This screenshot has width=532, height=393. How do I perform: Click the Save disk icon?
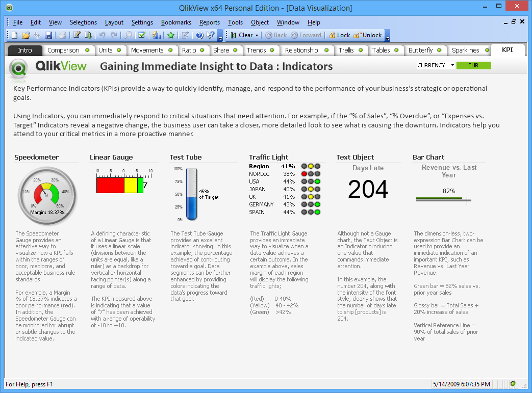[x=48, y=35]
